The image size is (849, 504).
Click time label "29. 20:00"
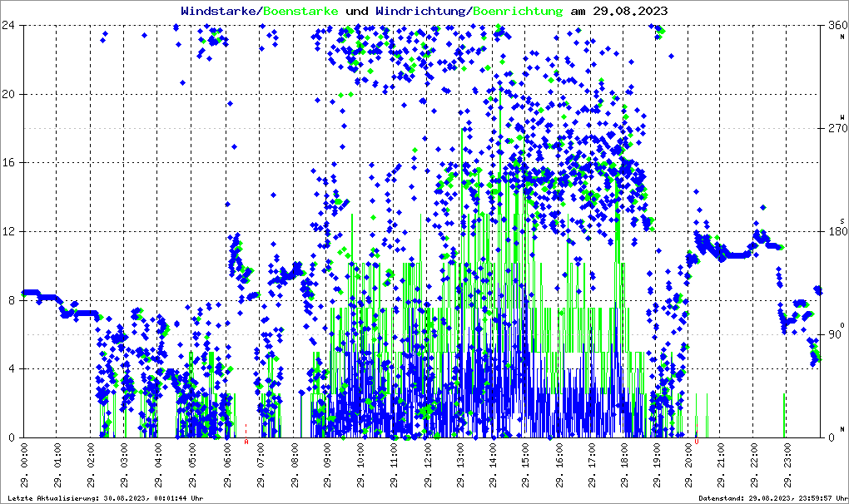[x=688, y=465]
